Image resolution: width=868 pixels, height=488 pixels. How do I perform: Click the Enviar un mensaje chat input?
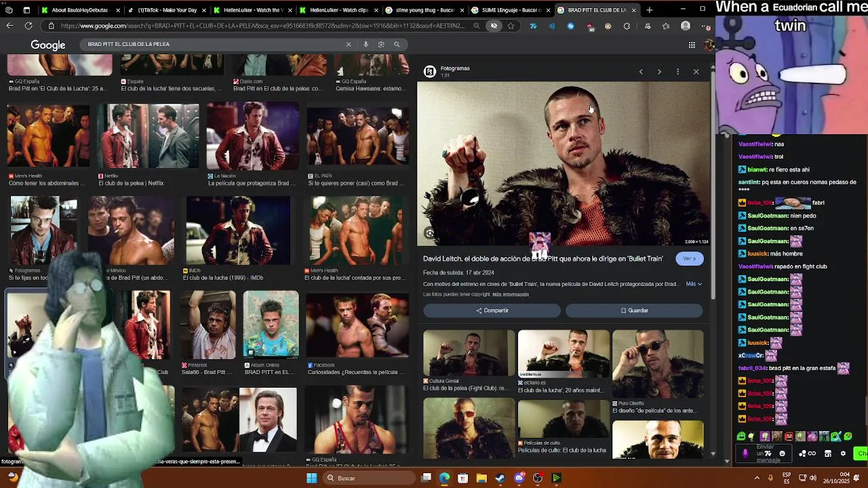point(764,453)
